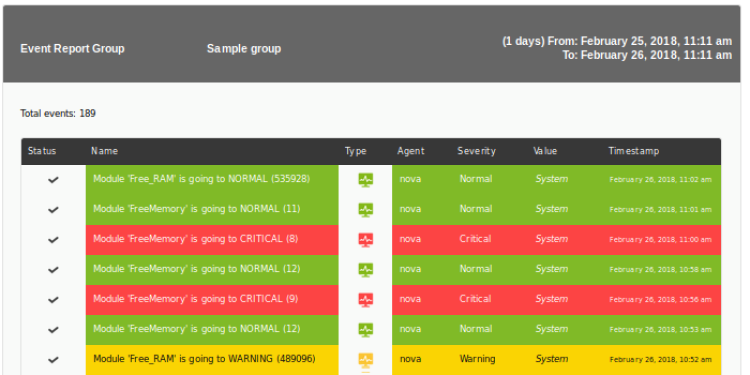Click the red module icon for FreeMemory CRITICAL (9)
This screenshot has height=375, width=750.
tap(365, 300)
